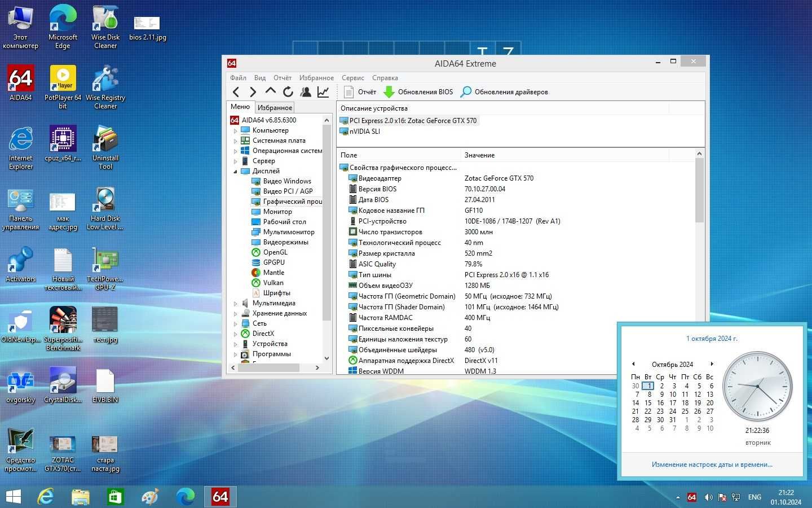Image resolution: width=812 pixels, height=508 pixels.
Task: Select the nVIDIA SLI device entry
Action: click(x=360, y=131)
